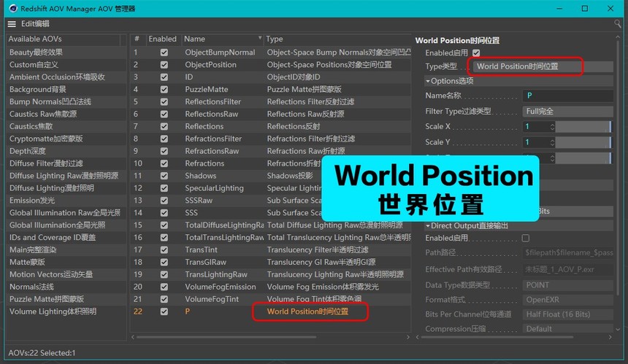
Task: Select the VolumeFogEmission row name
Action: [x=221, y=287]
